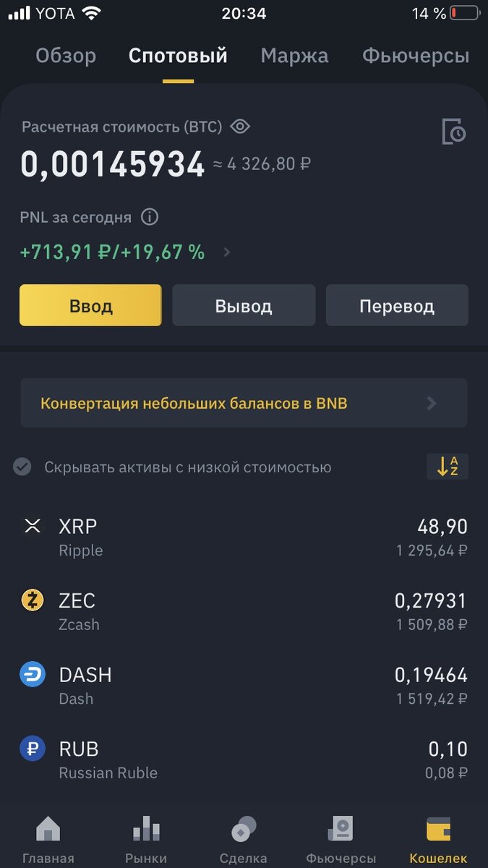The width and height of the screenshot is (488, 868).
Task: Open the Фьючерсы tab
Action: (416, 56)
